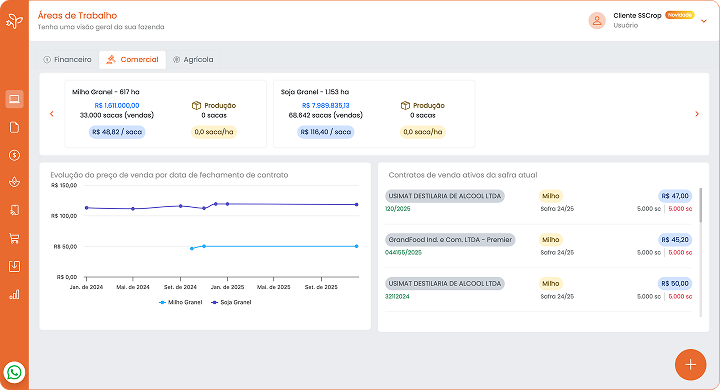Screen dimensions: 720x390
Task: Select the Soja Granel final data point
Action: [x=357, y=205]
